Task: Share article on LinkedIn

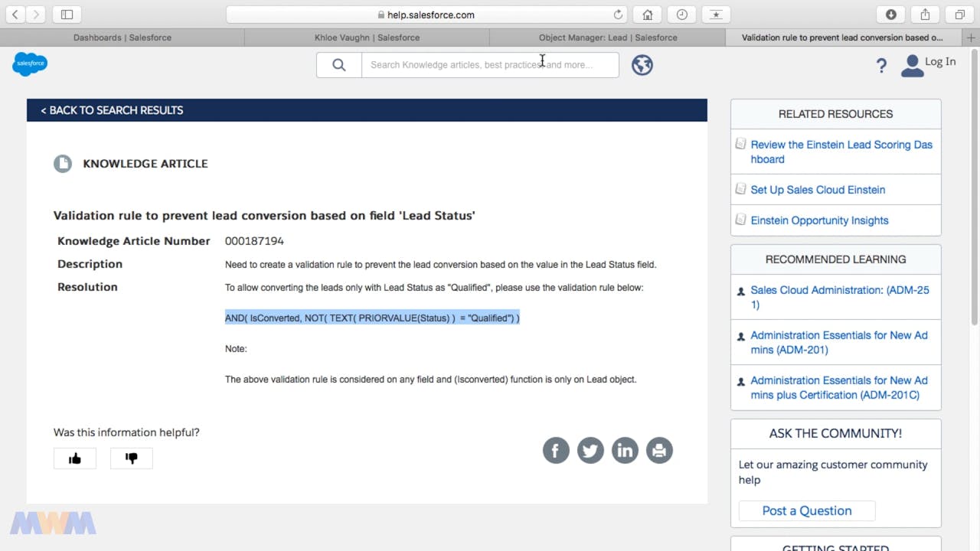Action: coord(625,451)
